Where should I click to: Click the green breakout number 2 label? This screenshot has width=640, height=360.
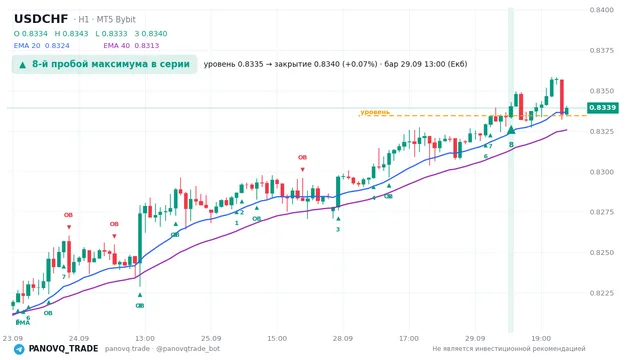pyautogui.click(x=242, y=212)
